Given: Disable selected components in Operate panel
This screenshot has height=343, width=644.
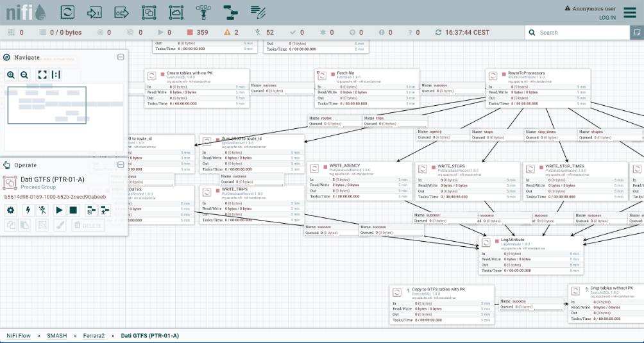Looking at the screenshot, I should [42, 210].
